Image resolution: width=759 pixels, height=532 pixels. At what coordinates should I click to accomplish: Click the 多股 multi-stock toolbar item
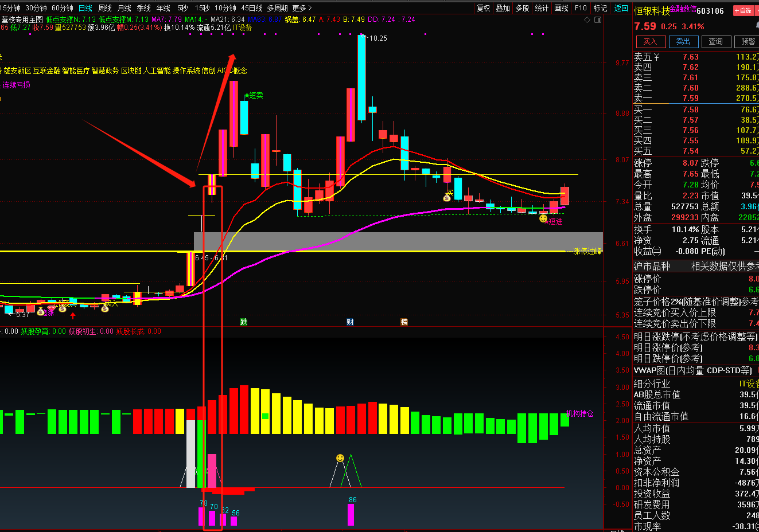(x=523, y=8)
